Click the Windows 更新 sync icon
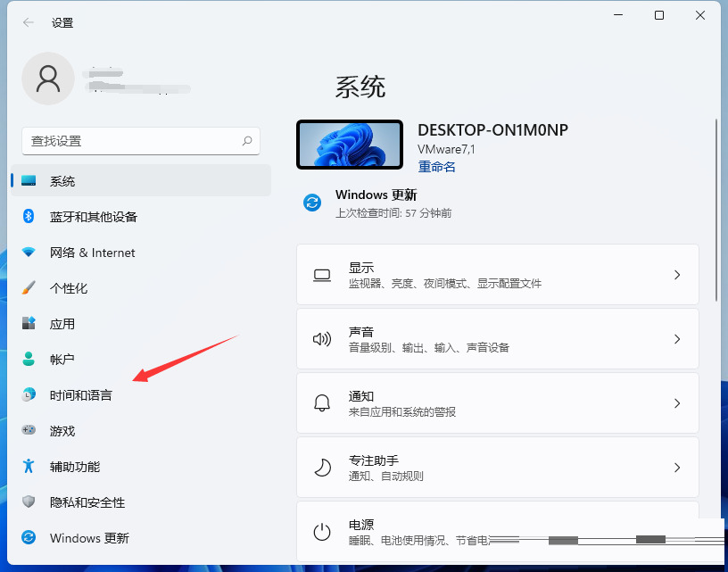This screenshot has width=728, height=572. [311, 203]
